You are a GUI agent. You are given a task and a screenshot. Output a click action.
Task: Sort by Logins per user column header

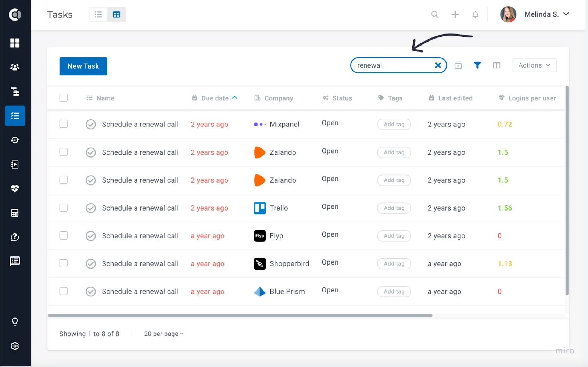click(x=527, y=98)
